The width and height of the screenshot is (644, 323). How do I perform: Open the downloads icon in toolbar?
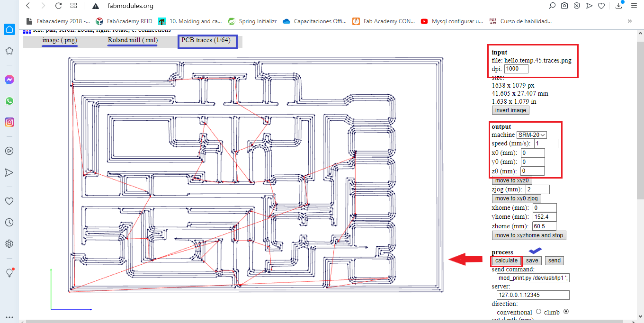point(619,6)
